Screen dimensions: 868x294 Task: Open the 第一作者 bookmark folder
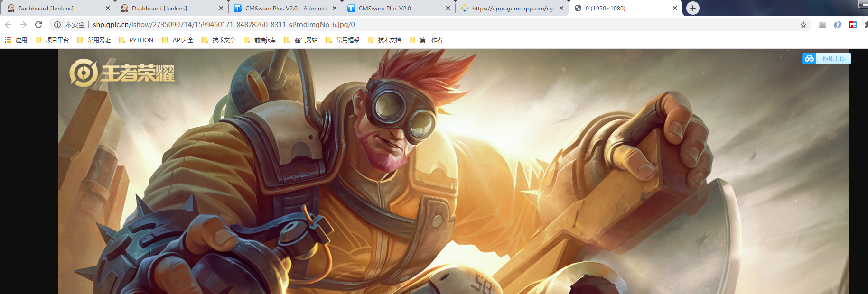(426, 40)
